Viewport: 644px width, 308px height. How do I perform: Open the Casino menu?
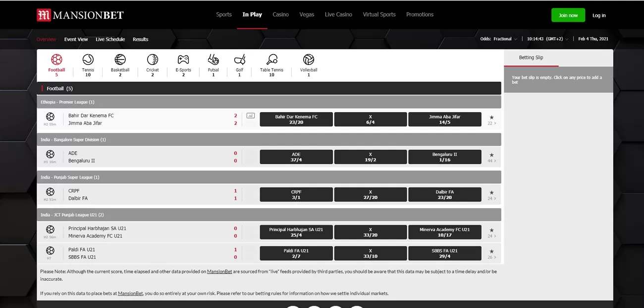pyautogui.click(x=280, y=14)
